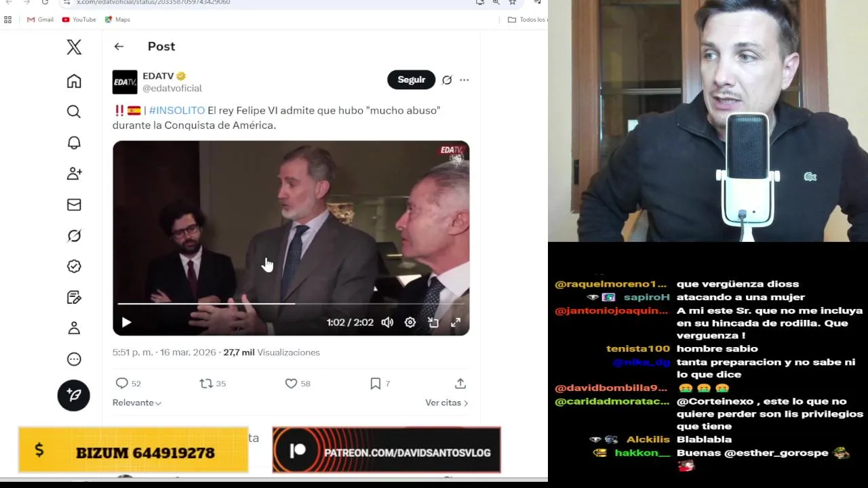Open the search magnifier in the sidebar

point(74,112)
